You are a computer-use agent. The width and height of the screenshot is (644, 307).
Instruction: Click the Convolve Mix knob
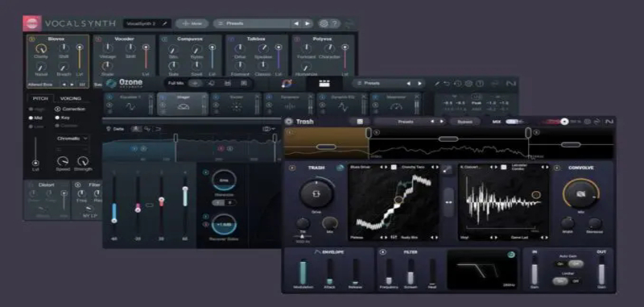tap(580, 194)
